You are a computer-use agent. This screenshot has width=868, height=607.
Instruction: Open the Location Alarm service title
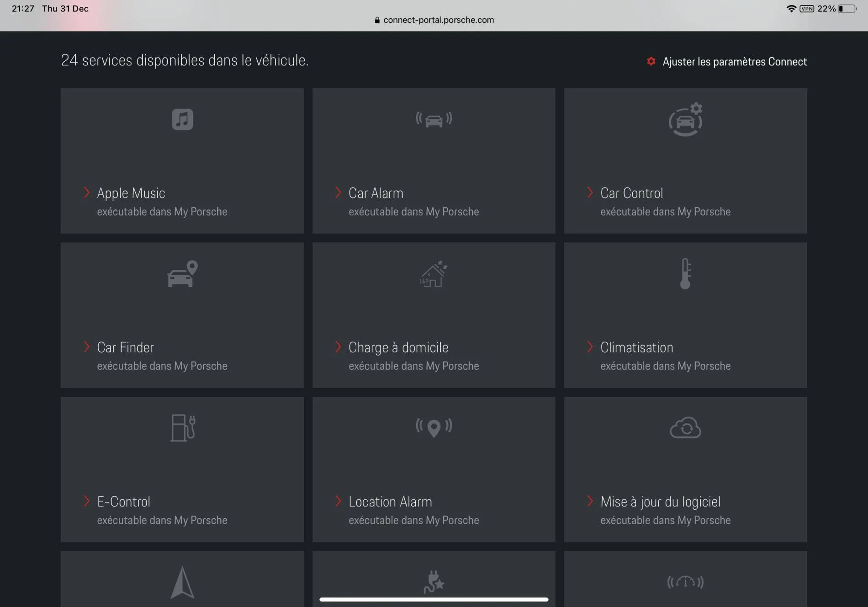point(390,502)
